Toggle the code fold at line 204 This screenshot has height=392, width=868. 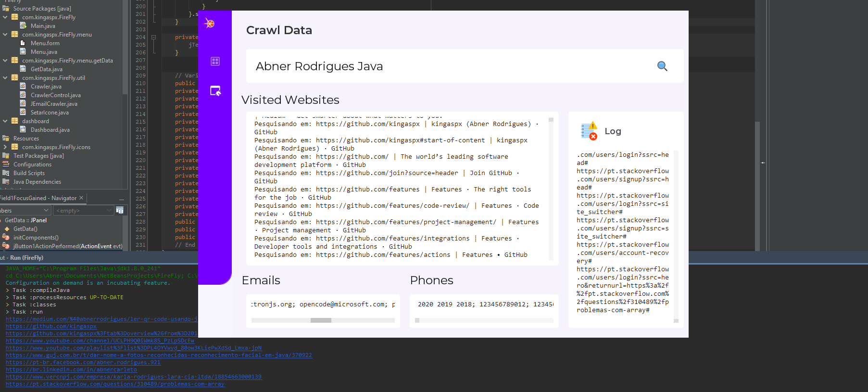[x=153, y=37]
